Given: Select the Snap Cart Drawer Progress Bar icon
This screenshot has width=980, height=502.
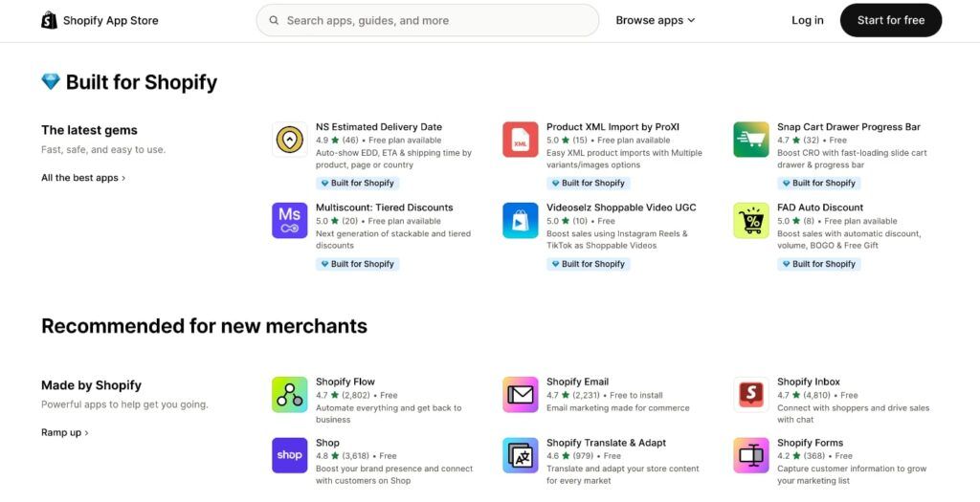Looking at the screenshot, I should (x=751, y=140).
